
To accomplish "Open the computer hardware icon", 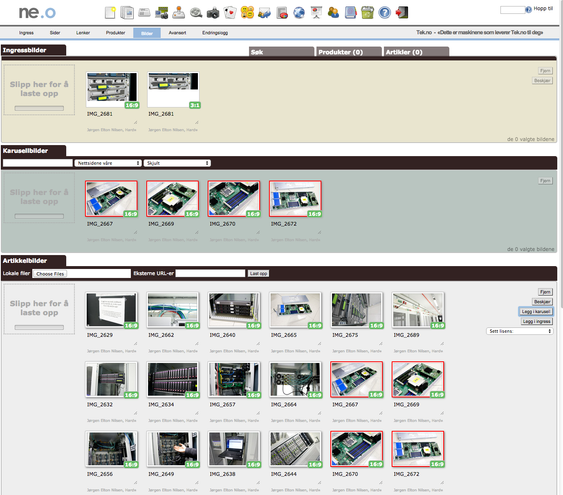I will pos(162,13).
